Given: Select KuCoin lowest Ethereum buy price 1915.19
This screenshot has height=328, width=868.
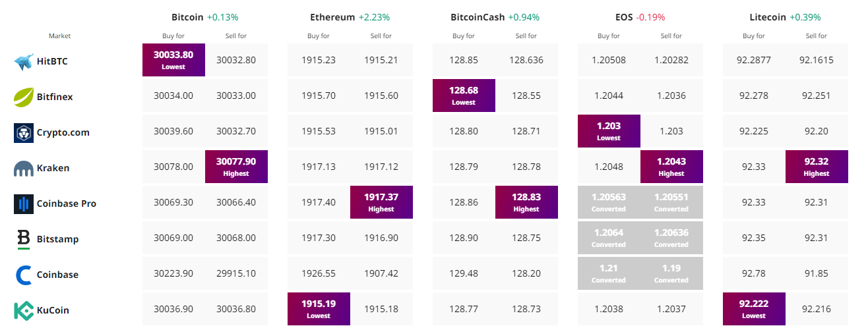Looking at the screenshot, I should (319, 309).
